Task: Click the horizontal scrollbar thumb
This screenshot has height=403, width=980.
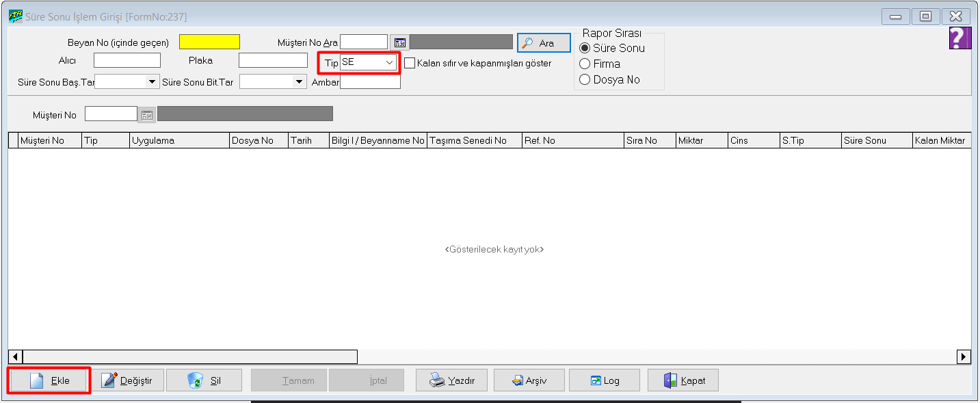Action: pos(190,356)
